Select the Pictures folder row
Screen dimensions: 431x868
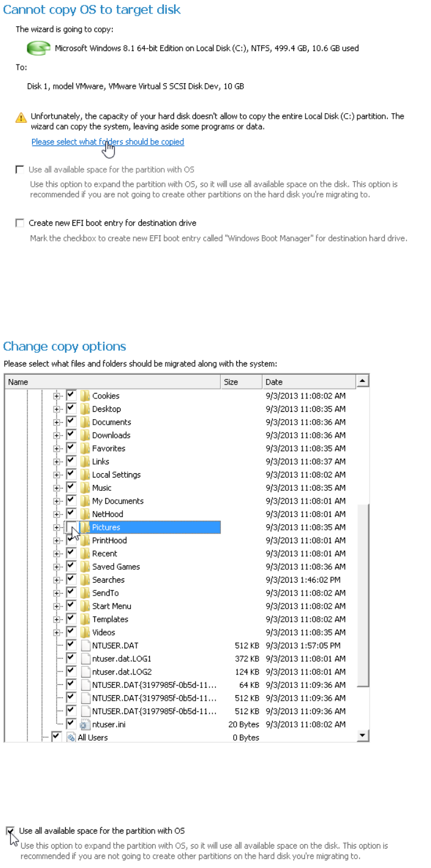pyautogui.click(x=150, y=527)
